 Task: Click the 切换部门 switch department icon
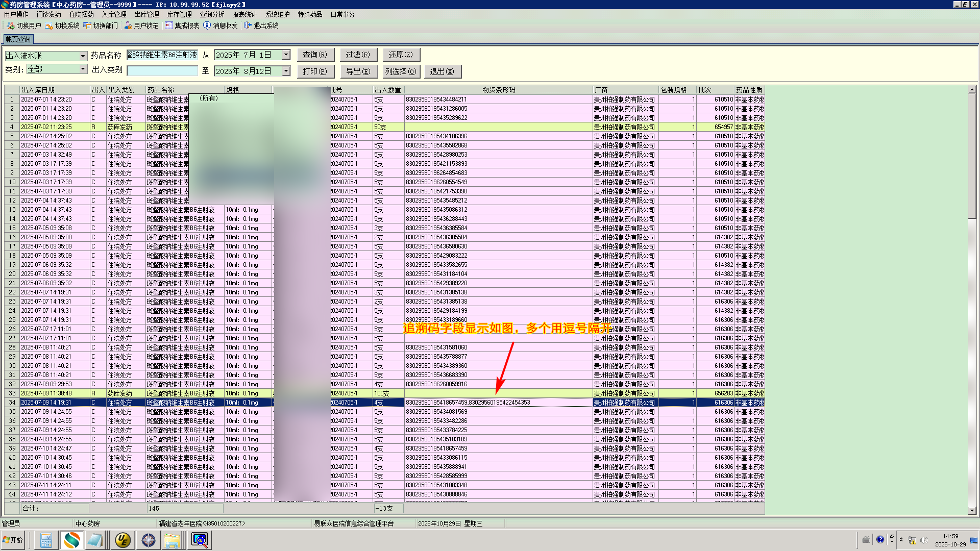click(87, 26)
